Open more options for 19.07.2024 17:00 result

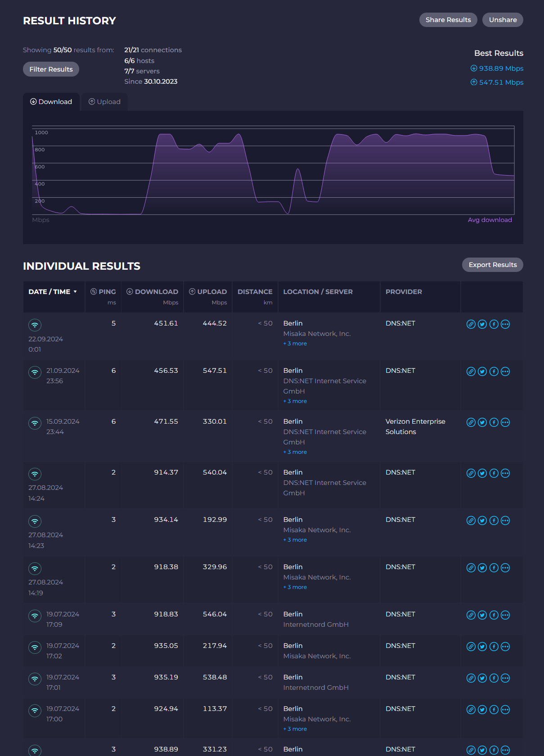coord(505,710)
